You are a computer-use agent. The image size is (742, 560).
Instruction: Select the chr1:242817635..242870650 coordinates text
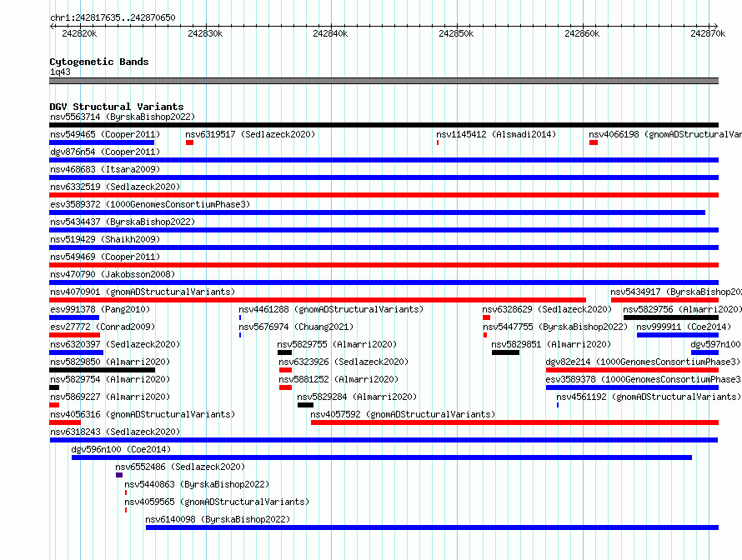point(113,17)
